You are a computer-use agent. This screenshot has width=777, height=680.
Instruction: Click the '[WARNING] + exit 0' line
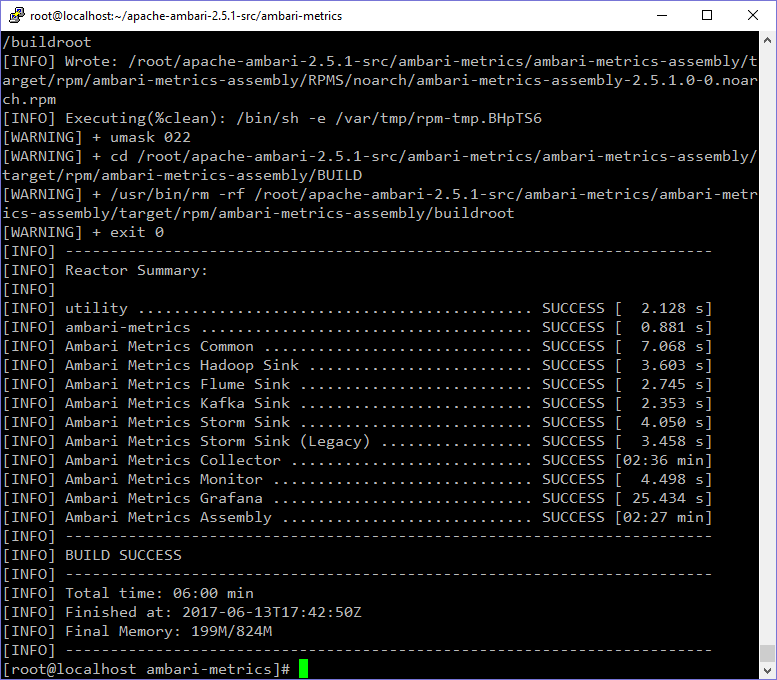click(83, 232)
